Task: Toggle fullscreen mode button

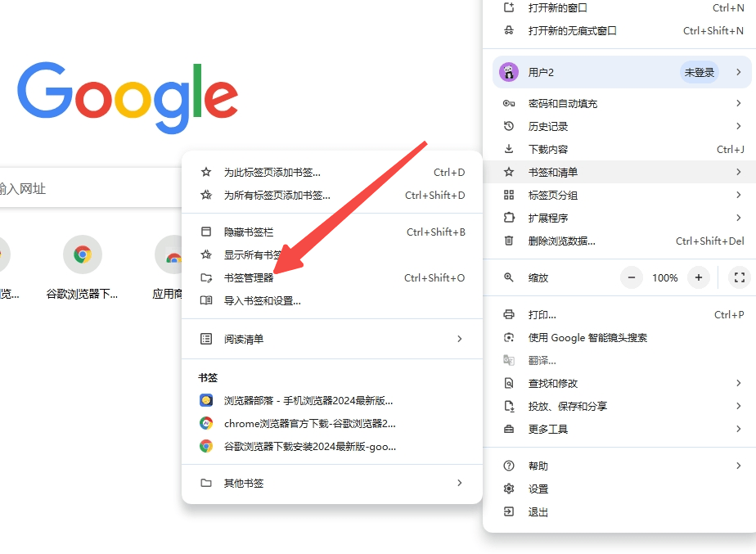Action: click(x=739, y=277)
